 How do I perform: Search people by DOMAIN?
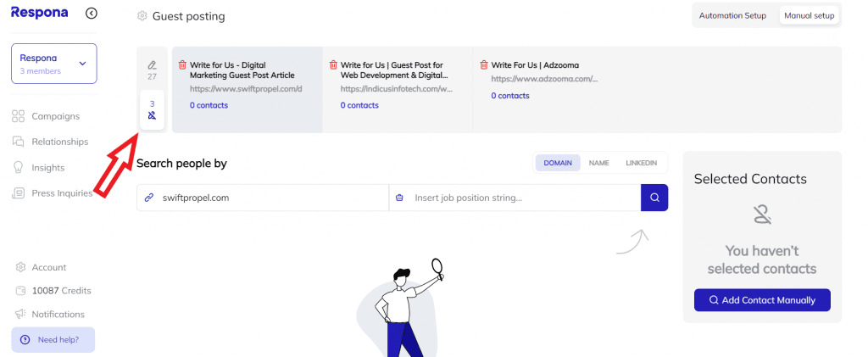coord(558,164)
